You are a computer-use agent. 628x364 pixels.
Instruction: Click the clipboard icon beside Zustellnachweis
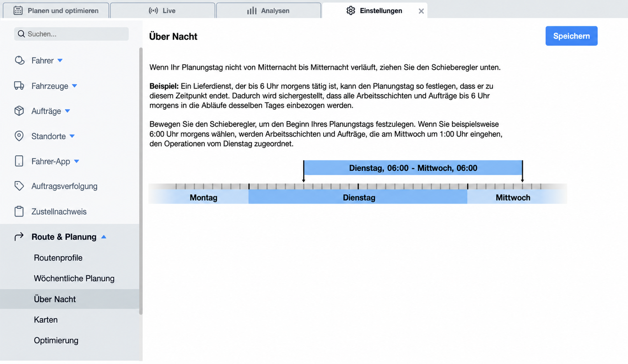tap(19, 211)
